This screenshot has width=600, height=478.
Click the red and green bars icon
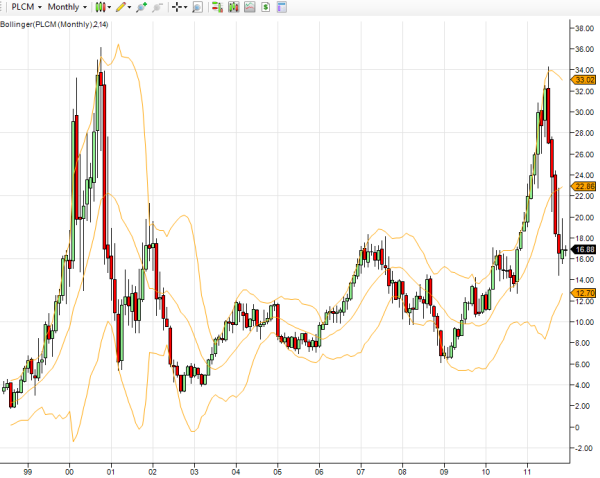tap(217, 7)
